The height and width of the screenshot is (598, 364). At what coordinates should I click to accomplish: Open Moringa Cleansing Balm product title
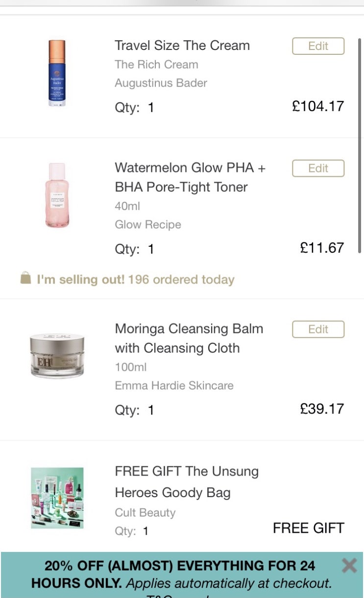point(189,338)
